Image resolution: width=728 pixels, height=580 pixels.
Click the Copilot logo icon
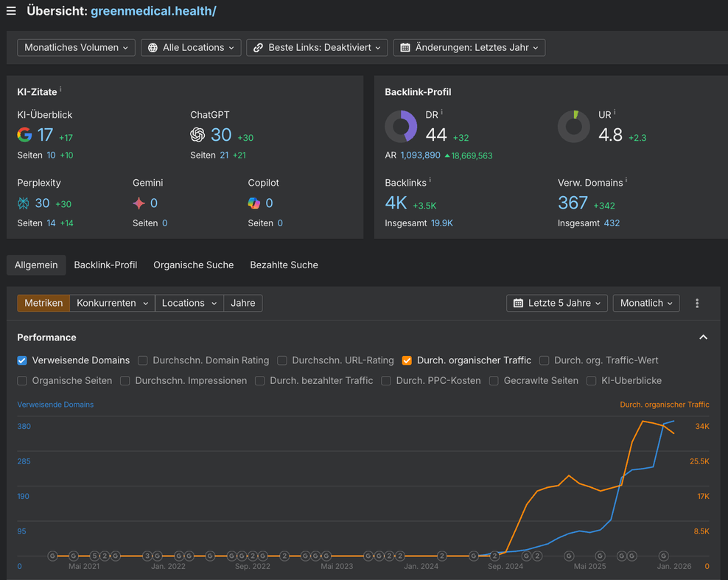coord(254,203)
